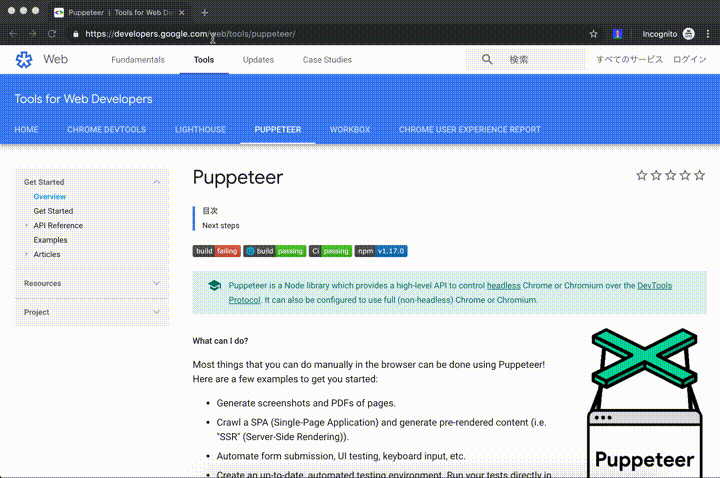Image resolution: width=720 pixels, height=478 pixels.
Task: Click the Tools for Web Developers heading
Action: pyautogui.click(x=84, y=99)
